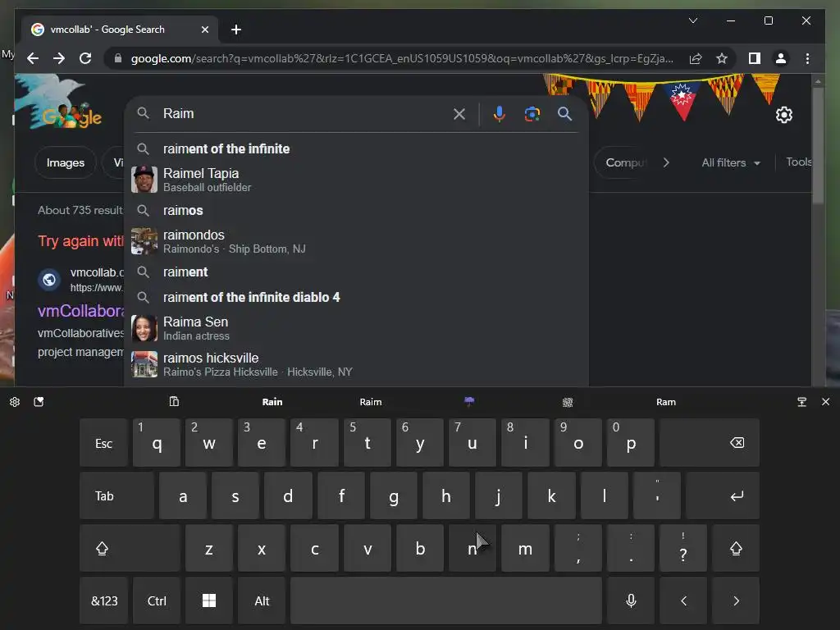Share this page from address bar

[x=696, y=58]
